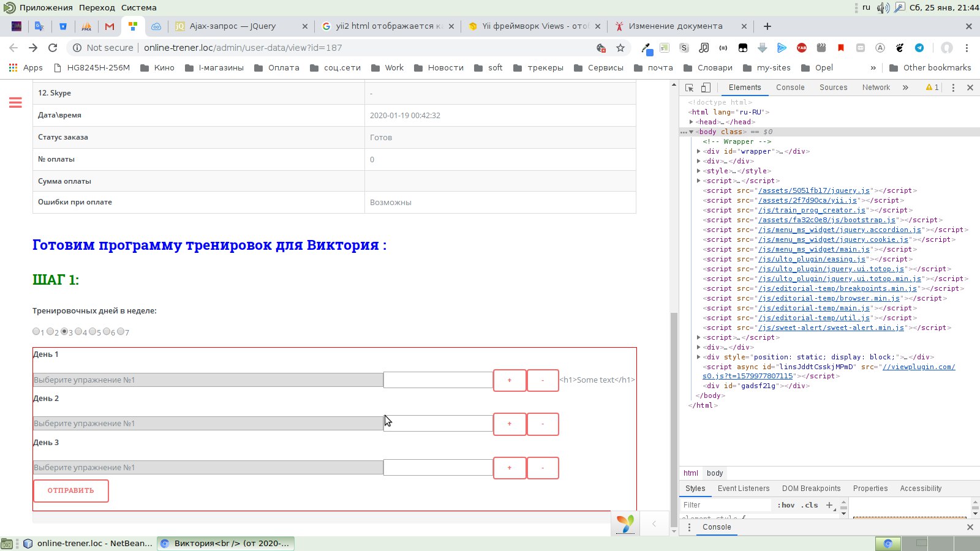Reload the current page
The width and height of the screenshot is (980, 551).
[53, 48]
